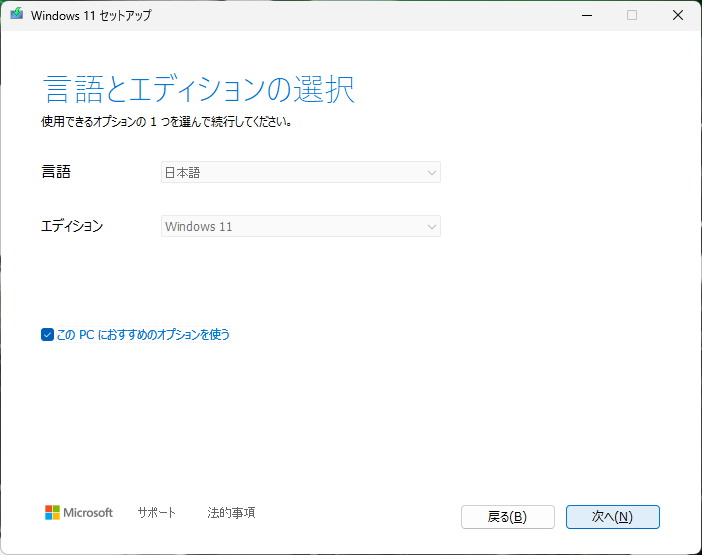Click the Microsoft logo in footer
Image resolution: width=702 pixels, height=555 pixels.
(79, 512)
